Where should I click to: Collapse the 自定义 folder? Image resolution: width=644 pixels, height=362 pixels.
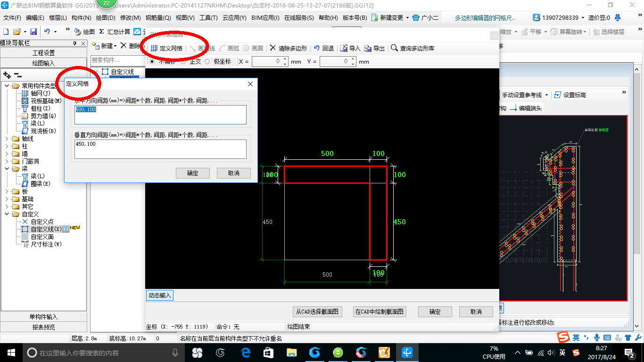[7, 214]
